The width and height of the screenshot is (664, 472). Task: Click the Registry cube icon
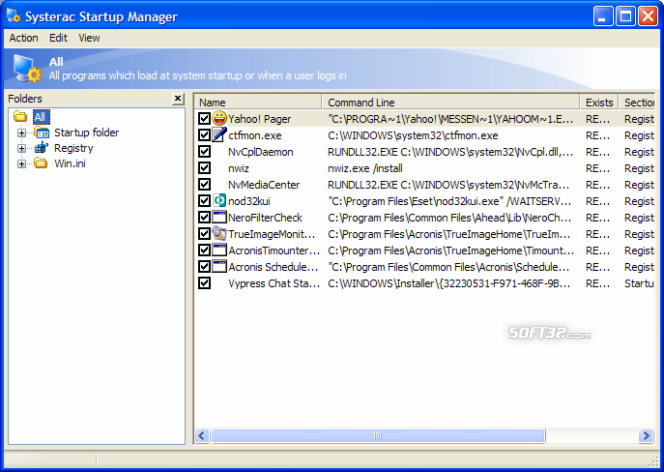coord(41,148)
